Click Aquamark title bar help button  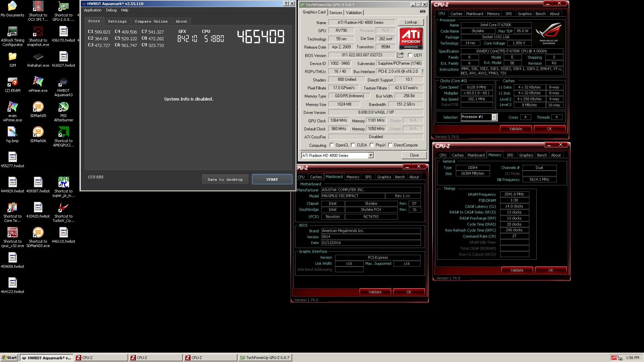coord(286,4)
